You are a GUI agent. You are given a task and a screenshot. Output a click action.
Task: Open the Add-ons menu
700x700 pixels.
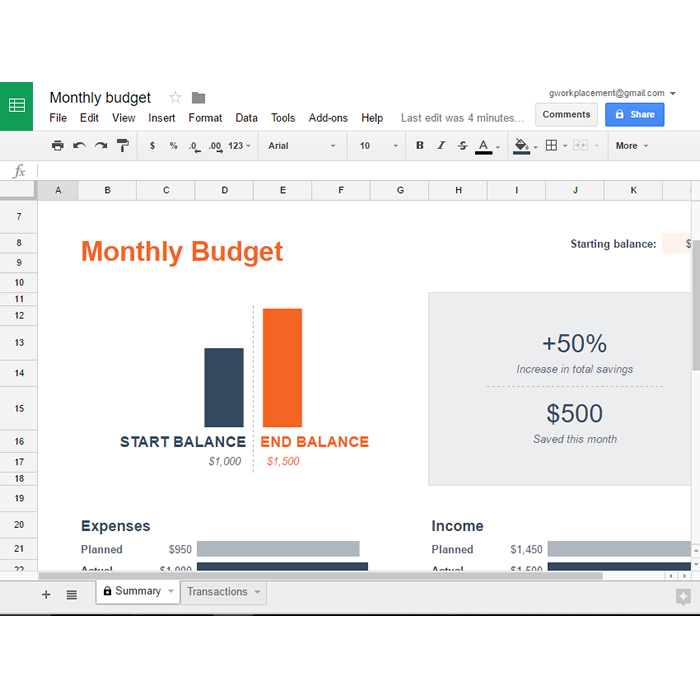click(x=328, y=118)
